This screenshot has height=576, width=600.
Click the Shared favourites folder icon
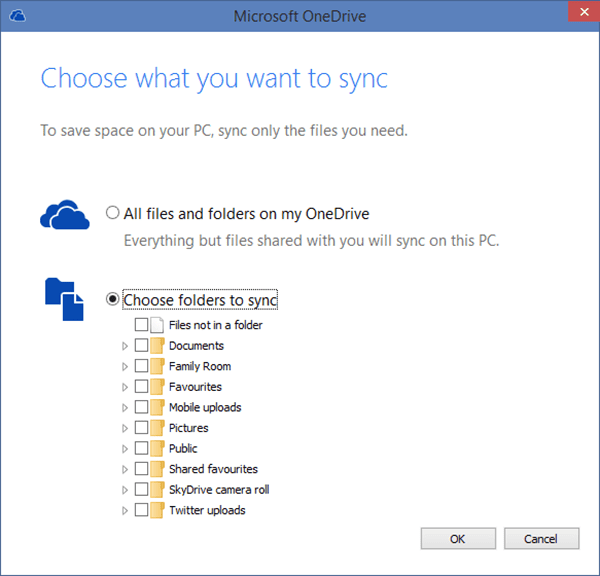pyautogui.click(x=157, y=469)
